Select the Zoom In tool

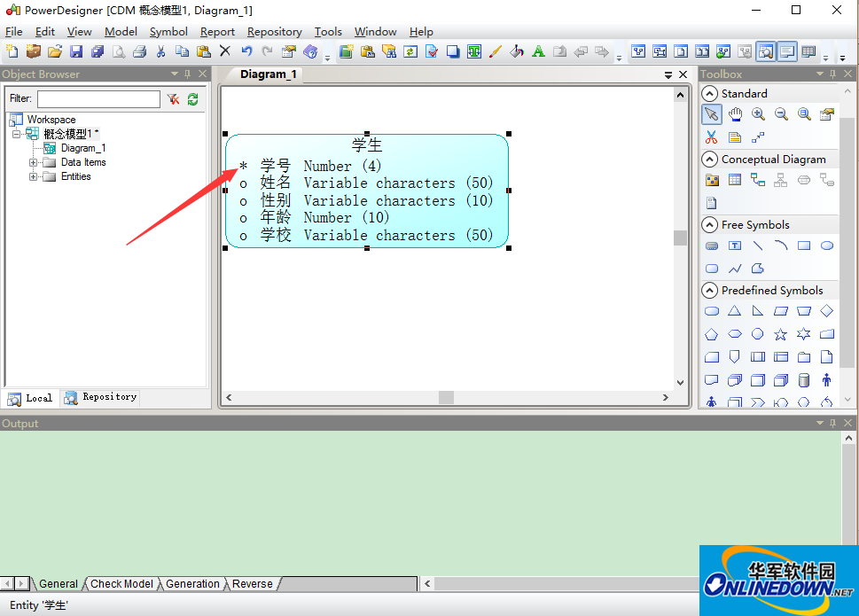758,113
